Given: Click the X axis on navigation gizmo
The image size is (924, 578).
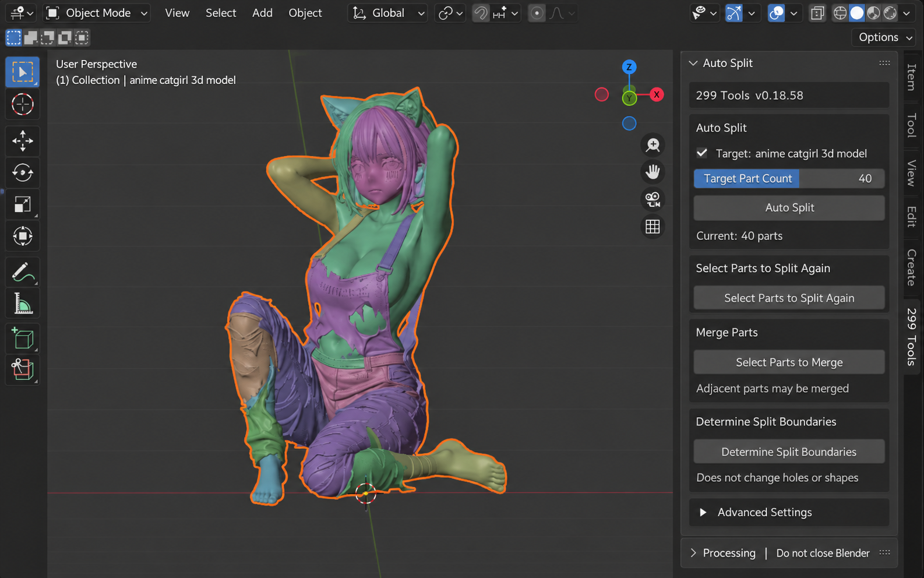Looking at the screenshot, I should click(657, 94).
